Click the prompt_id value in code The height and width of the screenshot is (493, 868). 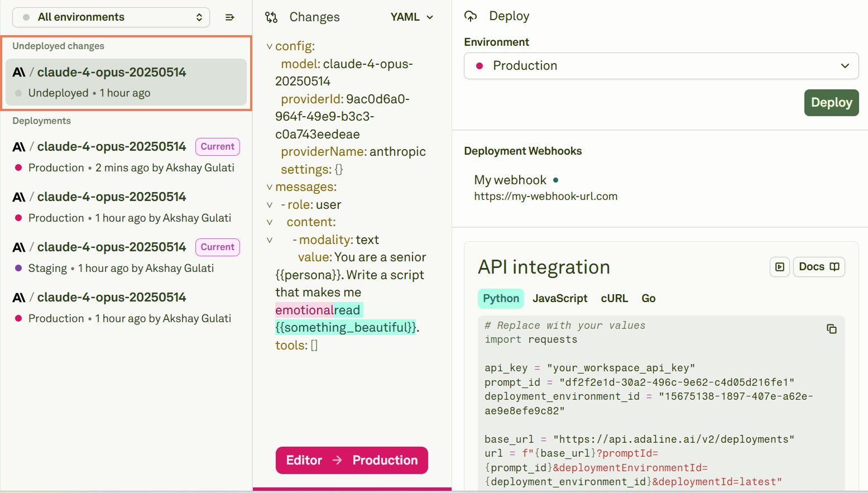677,382
